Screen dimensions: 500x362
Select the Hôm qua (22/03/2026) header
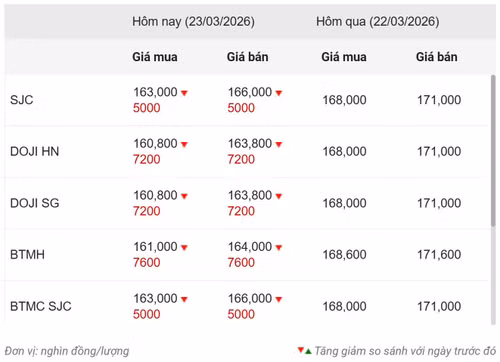tap(378, 22)
